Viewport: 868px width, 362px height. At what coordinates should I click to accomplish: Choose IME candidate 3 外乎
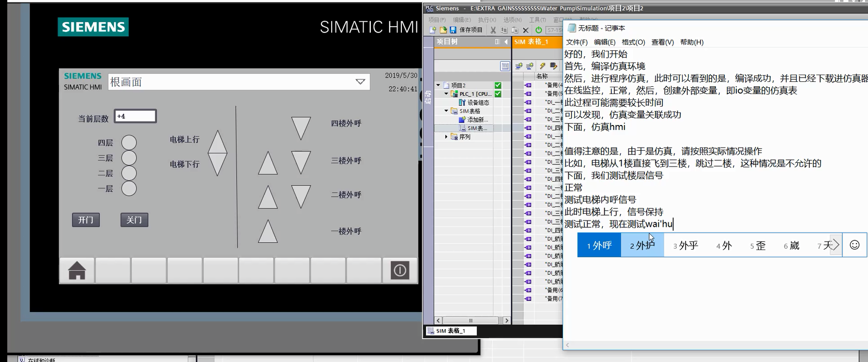[685, 245]
